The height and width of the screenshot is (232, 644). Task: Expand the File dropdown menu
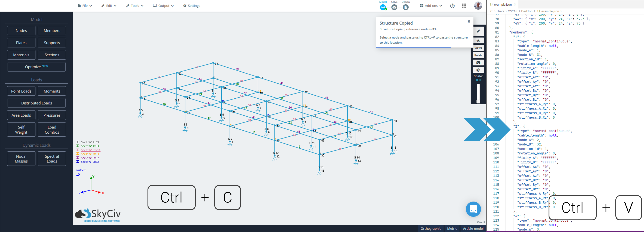pos(85,6)
